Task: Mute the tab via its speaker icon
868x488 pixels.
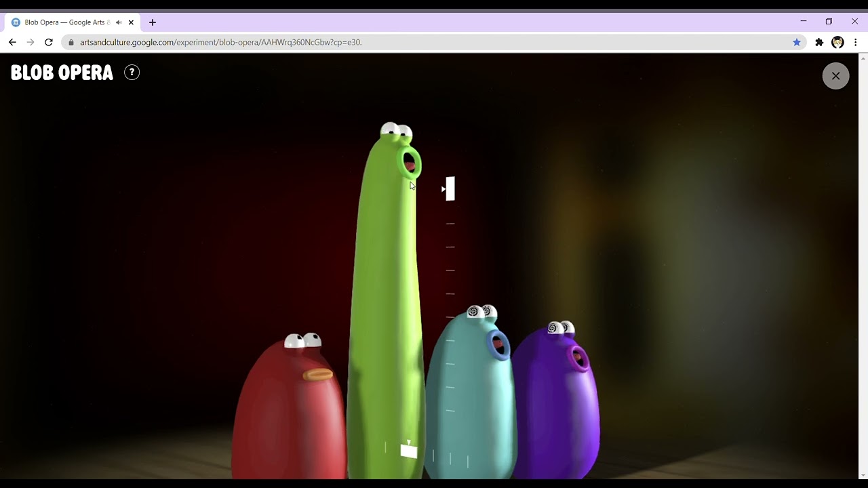Action: click(119, 22)
